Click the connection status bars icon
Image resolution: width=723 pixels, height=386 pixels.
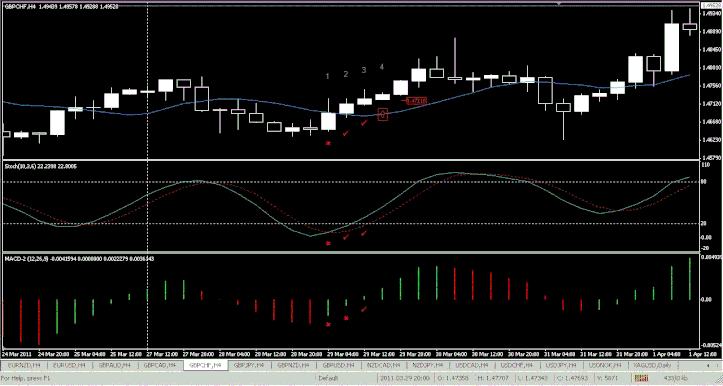[641, 378]
